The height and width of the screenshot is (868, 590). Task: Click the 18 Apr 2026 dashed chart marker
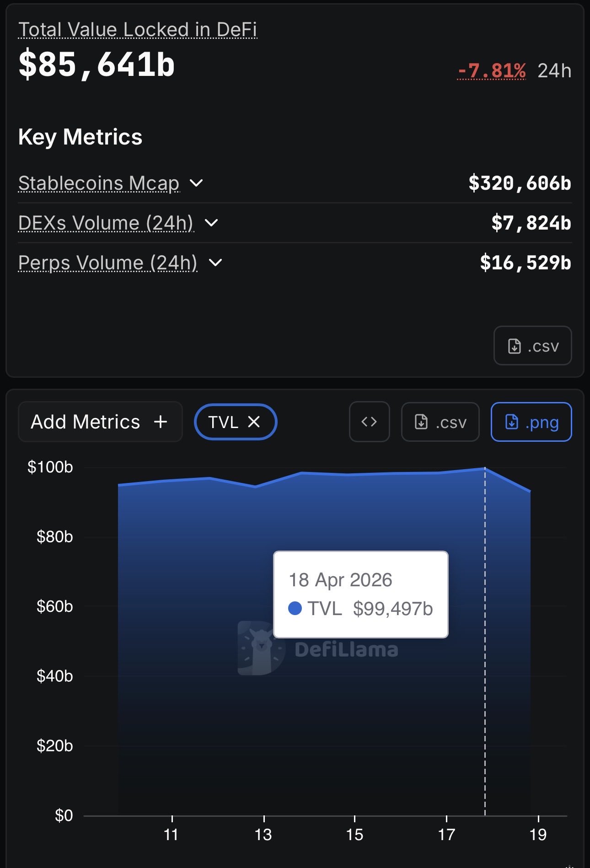click(485, 686)
